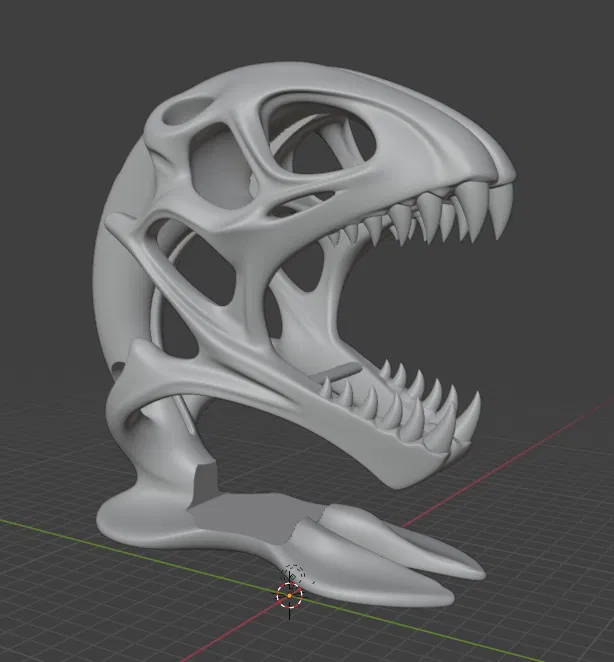Click the red-white 3D cursor on the grid
The image size is (614, 662).
tap(289, 595)
